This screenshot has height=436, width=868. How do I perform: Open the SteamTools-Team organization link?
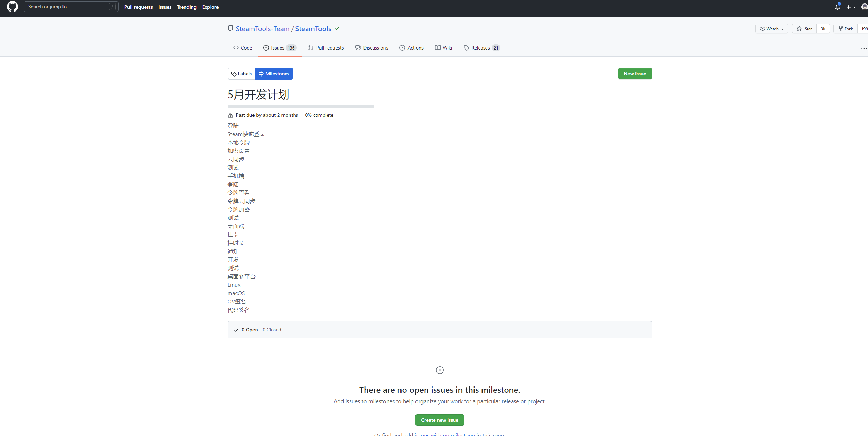262,29
